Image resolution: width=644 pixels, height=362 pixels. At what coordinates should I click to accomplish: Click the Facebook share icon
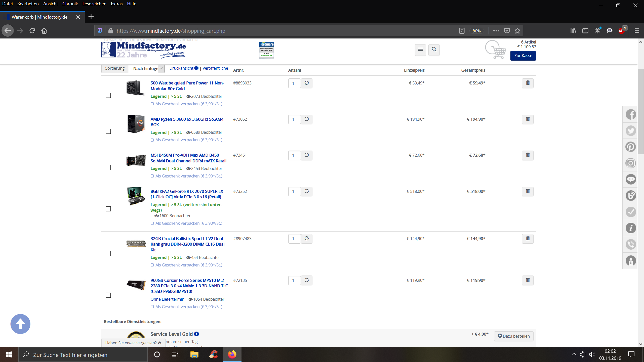click(631, 115)
